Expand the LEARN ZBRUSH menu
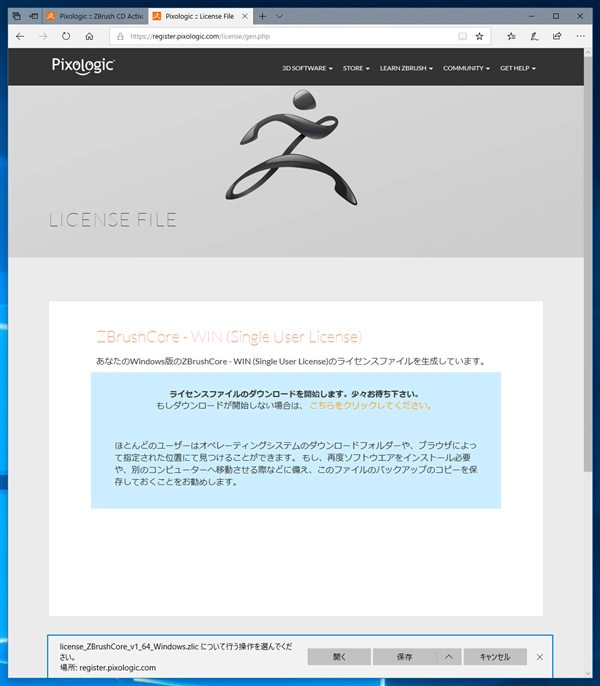This screenshot has width=600, height=686. (x=406, y=68)
